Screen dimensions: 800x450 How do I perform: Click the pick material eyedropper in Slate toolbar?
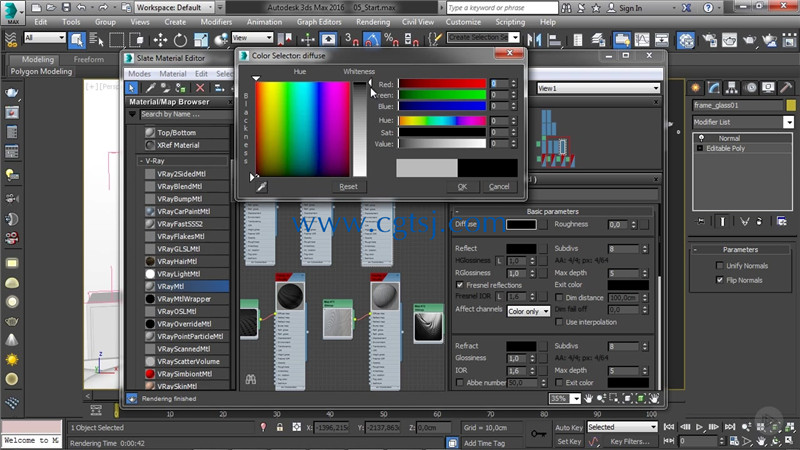(151, 88)
